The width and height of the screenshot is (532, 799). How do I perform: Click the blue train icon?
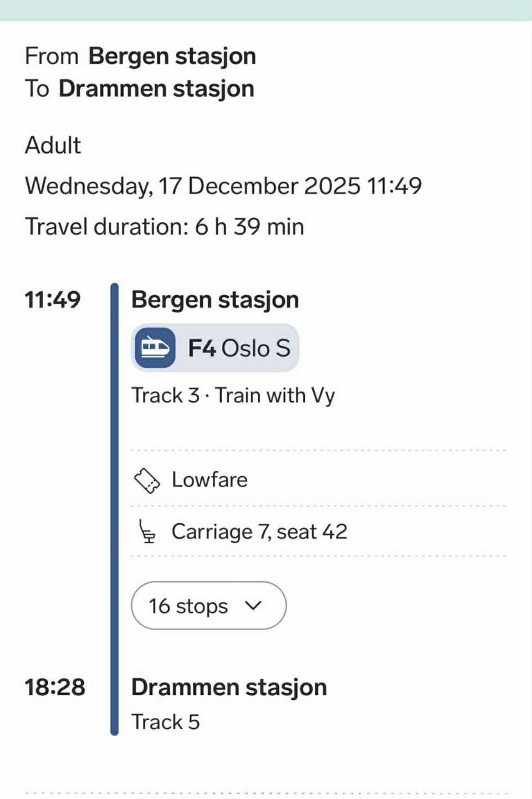point(155,348)
